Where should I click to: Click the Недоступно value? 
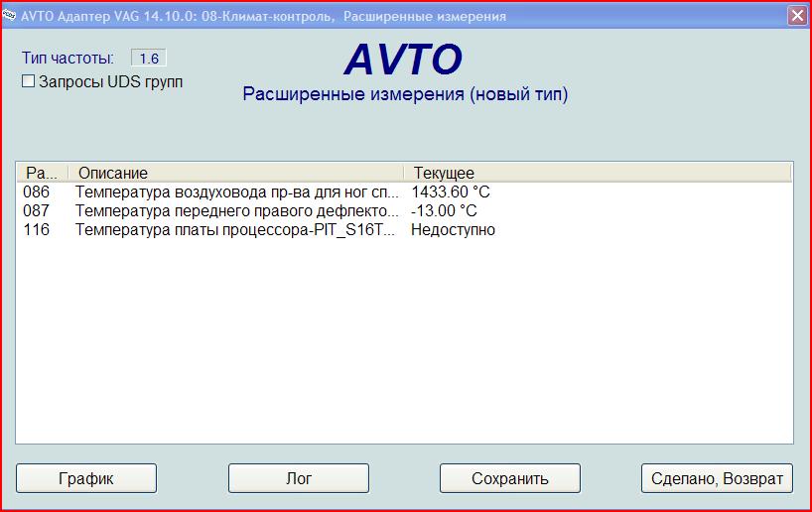(453, 229)
